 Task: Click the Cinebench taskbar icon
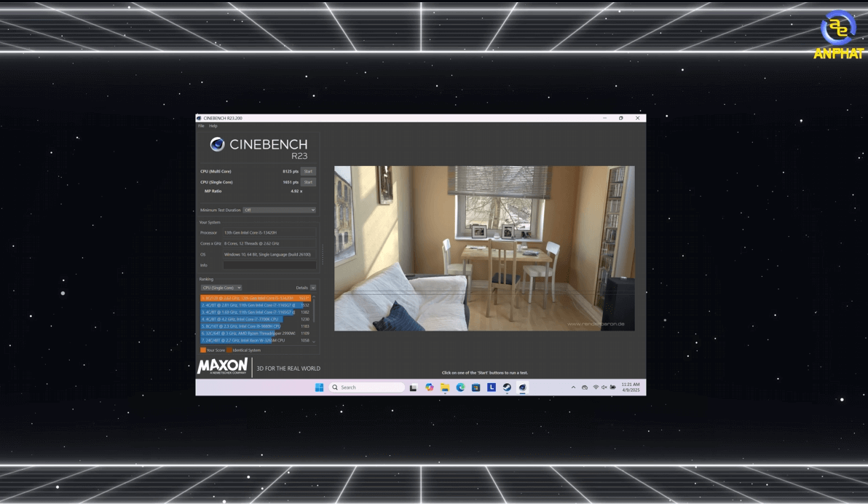[x=522, y=387]
